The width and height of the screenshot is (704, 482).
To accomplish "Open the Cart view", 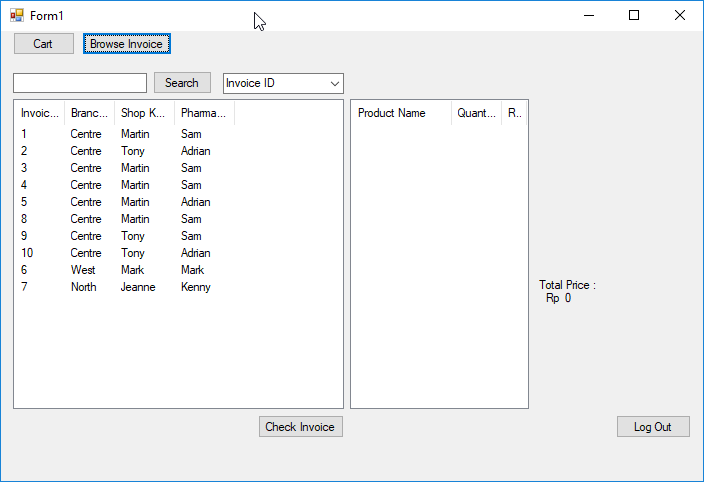I will coord(43,44).
